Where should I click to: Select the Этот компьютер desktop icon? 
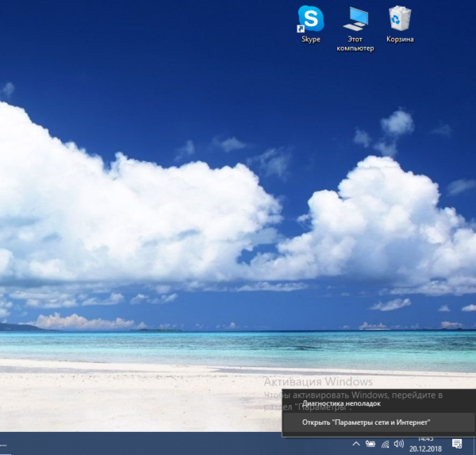(355, 29)
